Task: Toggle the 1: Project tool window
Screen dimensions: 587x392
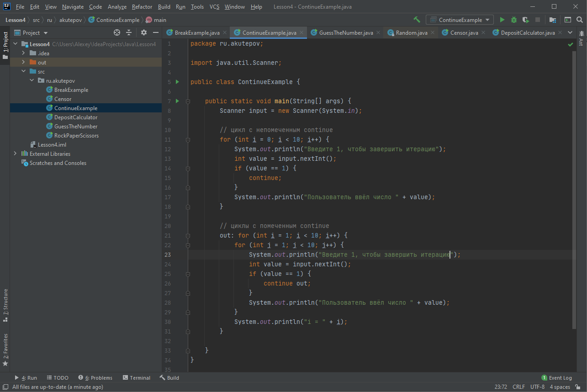Action: click(5, 46)
